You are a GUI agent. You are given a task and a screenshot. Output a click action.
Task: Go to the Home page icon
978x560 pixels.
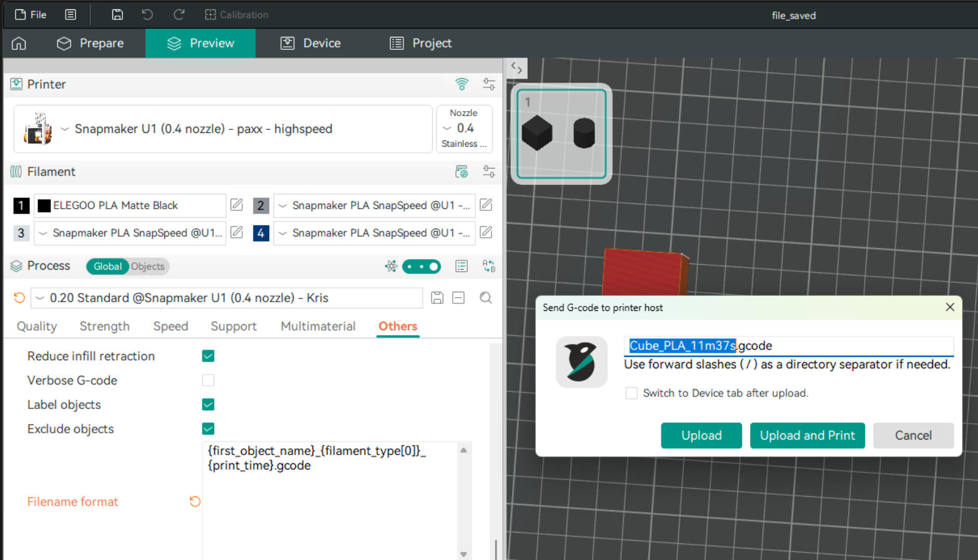coord(19,43)
